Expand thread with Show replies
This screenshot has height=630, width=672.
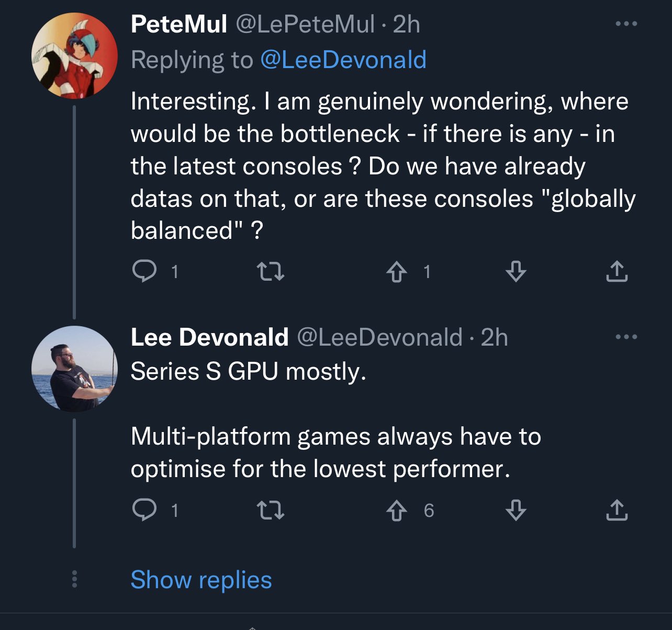(201, 580)
